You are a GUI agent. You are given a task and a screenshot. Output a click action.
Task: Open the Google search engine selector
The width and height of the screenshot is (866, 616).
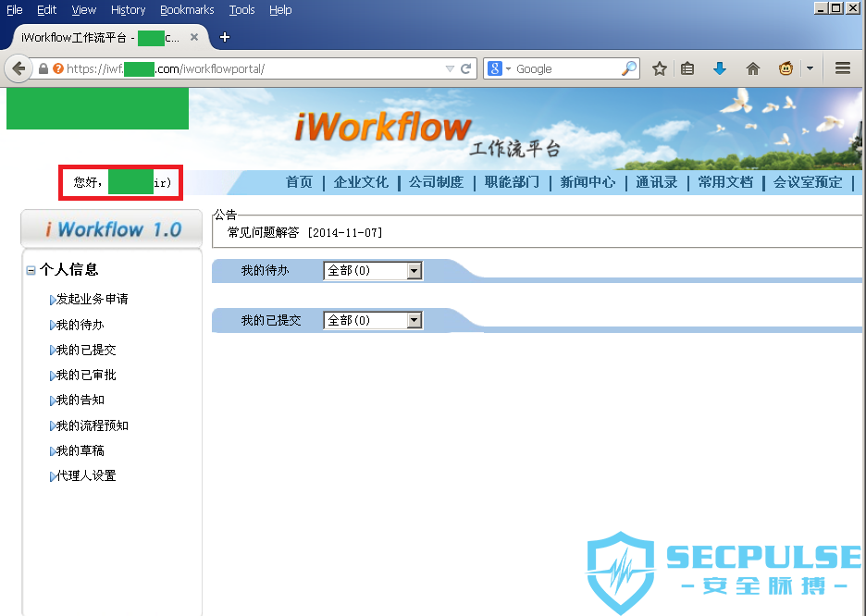coord(499,69)
